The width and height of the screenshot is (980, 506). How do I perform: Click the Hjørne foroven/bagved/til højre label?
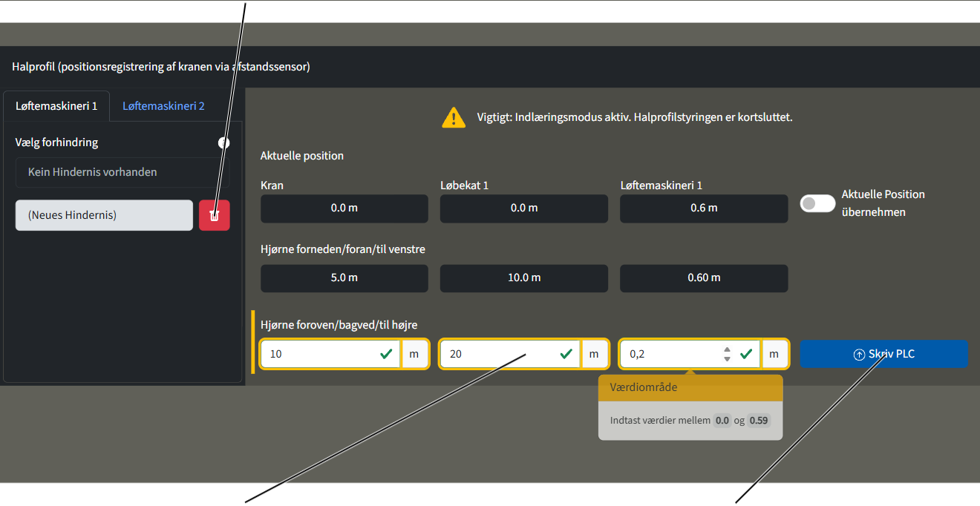point(339,325)
